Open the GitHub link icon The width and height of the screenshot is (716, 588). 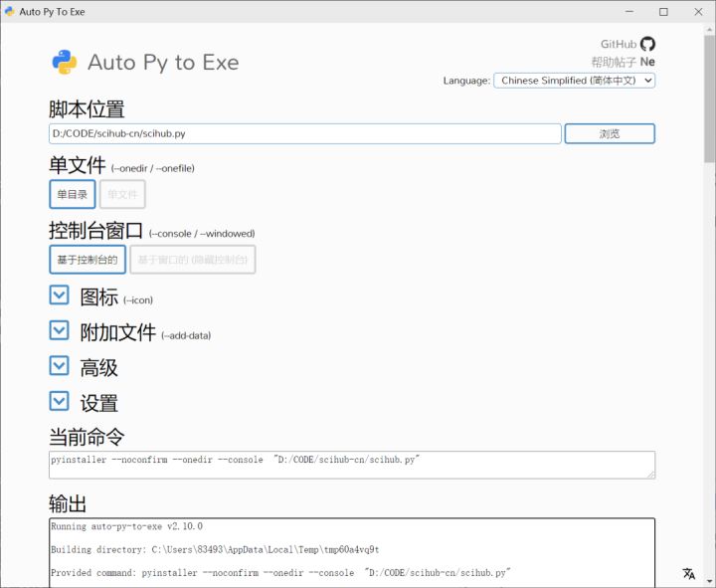[x=647, y=44]
